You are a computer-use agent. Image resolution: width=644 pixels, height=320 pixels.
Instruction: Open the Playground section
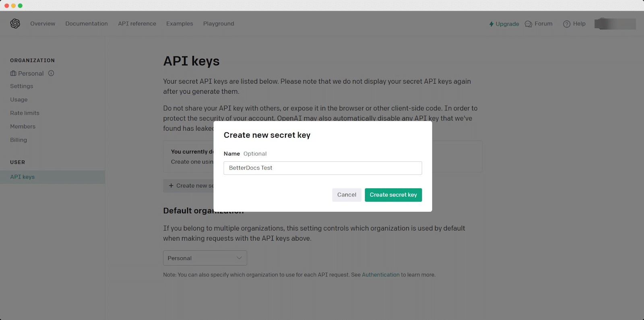pyautogui.click(x=219, y=23)
